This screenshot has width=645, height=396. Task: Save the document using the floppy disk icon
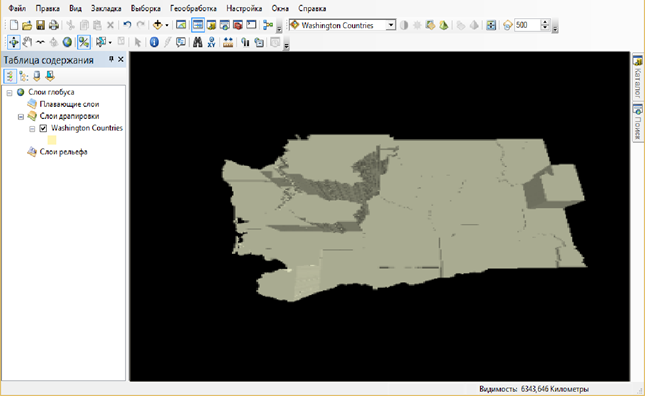click(40, 25)
